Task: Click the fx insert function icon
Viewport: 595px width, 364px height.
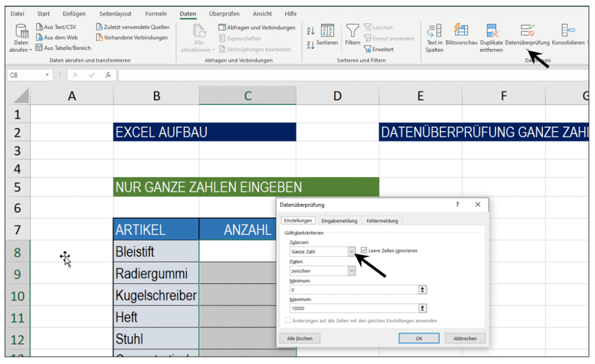Action: 108,75
